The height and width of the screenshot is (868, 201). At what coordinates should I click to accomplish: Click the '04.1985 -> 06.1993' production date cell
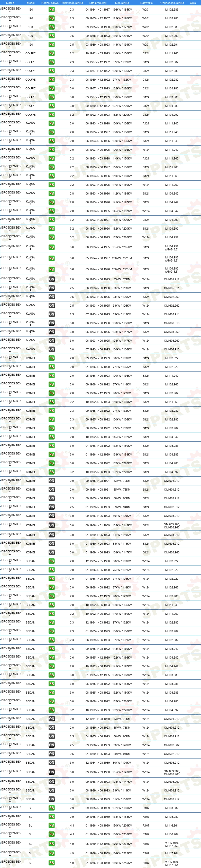(x=97, y=736)
